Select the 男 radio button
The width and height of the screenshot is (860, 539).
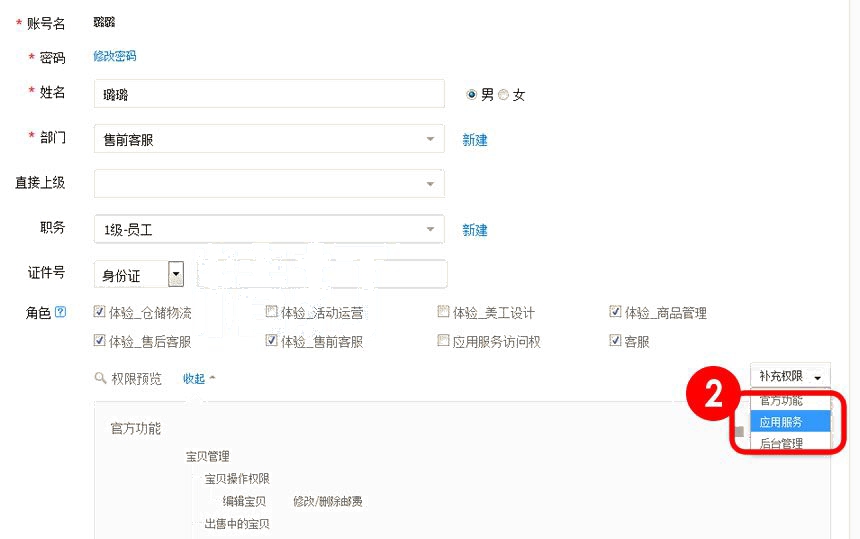click(x=471, y=94)
